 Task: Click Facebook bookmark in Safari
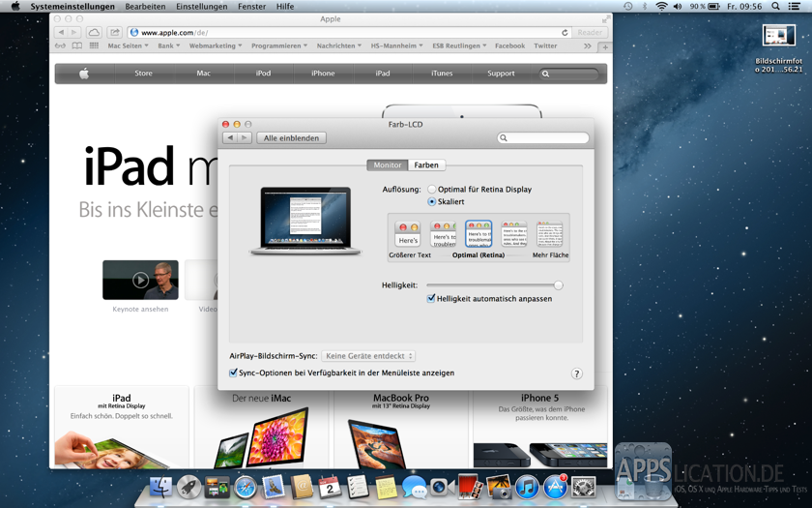pos(509,45)
